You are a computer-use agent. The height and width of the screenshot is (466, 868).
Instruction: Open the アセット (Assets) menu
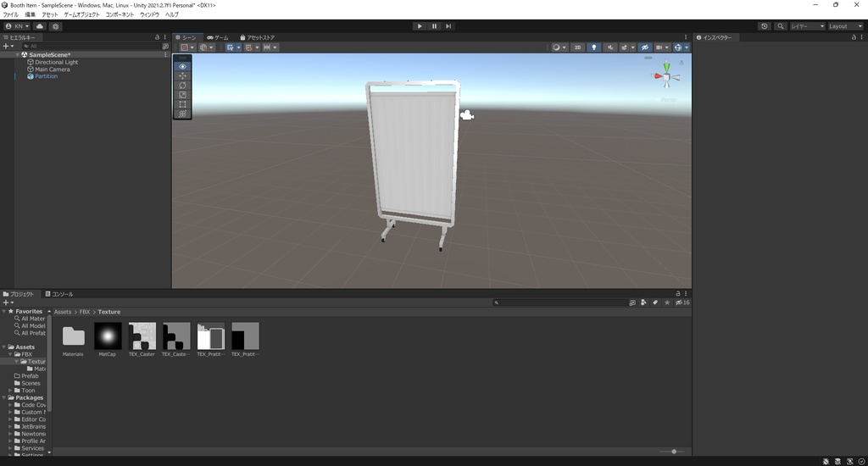(49, 15)
